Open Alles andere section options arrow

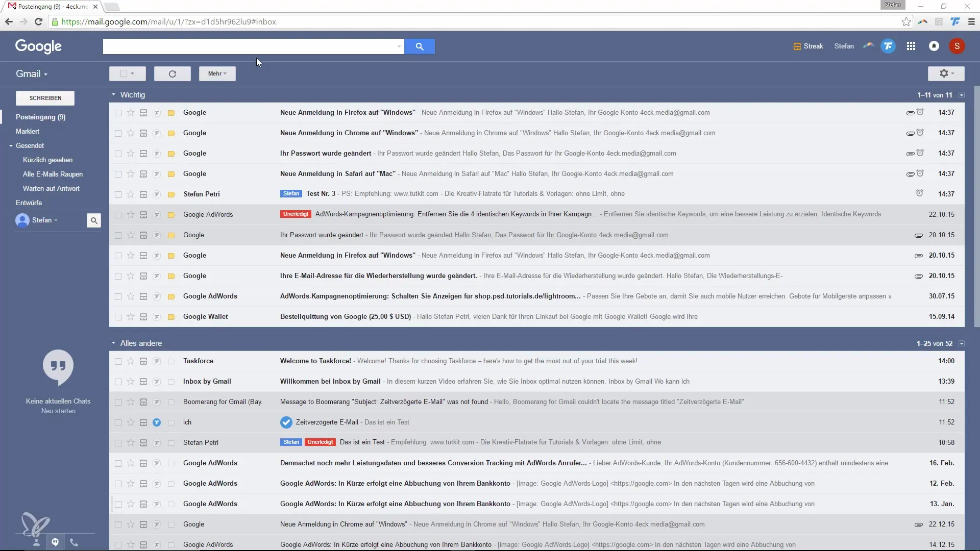tap(962, 343)
